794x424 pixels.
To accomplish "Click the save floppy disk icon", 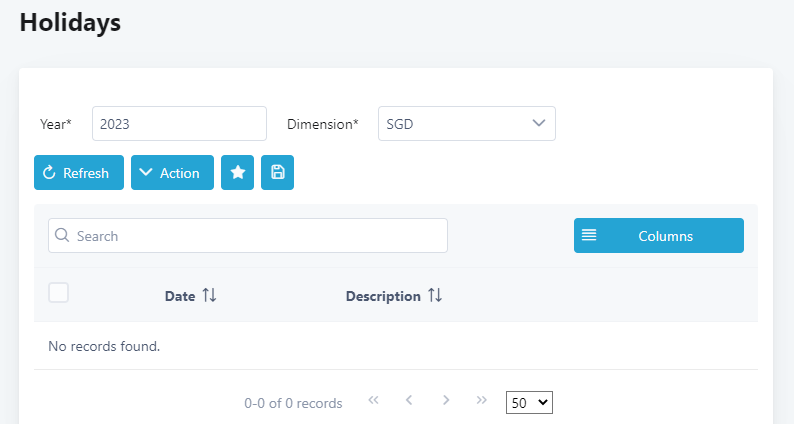I will (277, 172).
